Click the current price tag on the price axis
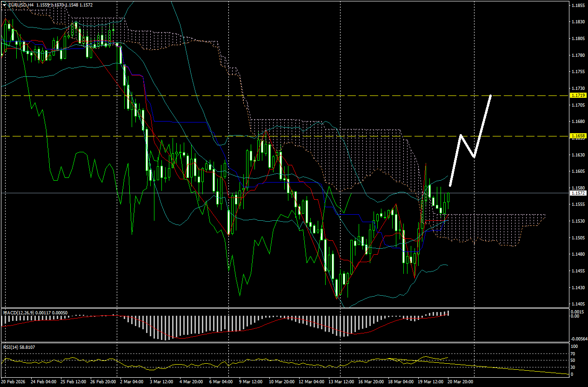 (x=577, y=193)
